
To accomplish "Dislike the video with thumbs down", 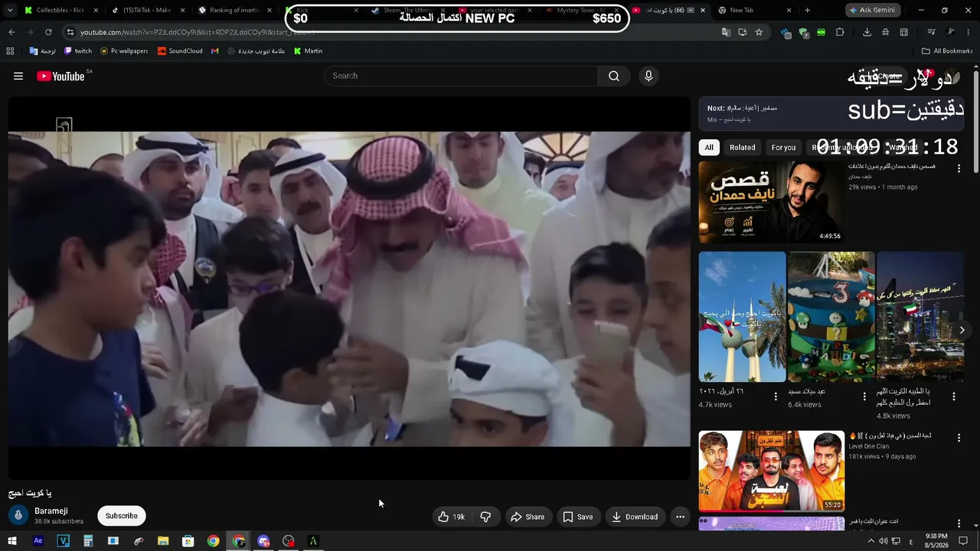I will pos(485,517).
